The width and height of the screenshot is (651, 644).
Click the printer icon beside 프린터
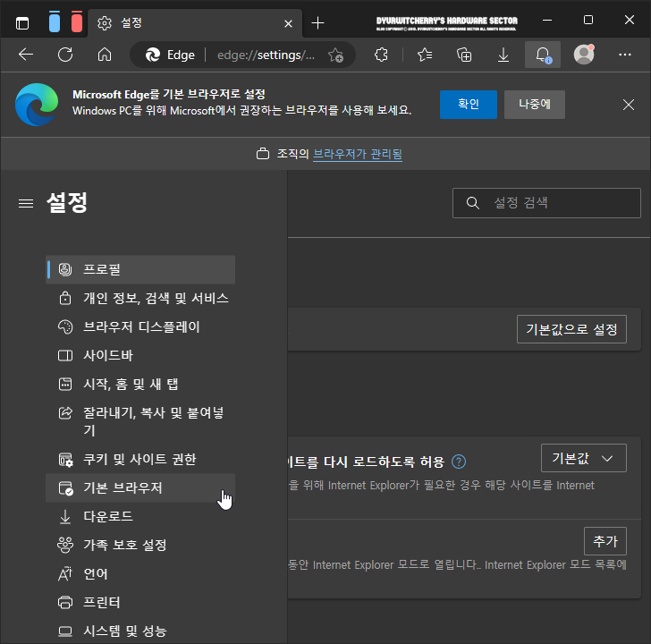click(65, 603)
